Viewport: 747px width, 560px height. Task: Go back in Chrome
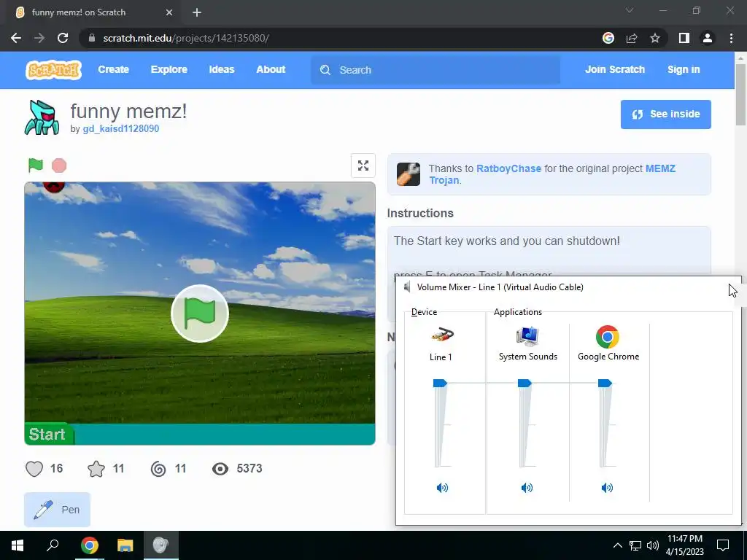click(16, 38)
